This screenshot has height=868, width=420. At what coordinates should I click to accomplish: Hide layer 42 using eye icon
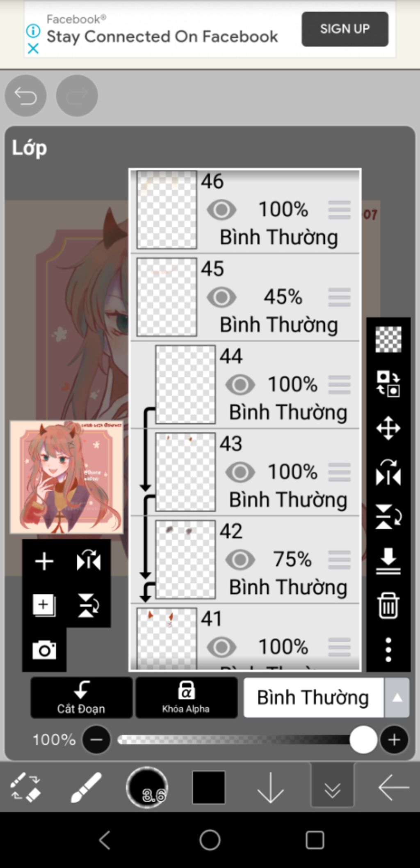tap(240, 559)
